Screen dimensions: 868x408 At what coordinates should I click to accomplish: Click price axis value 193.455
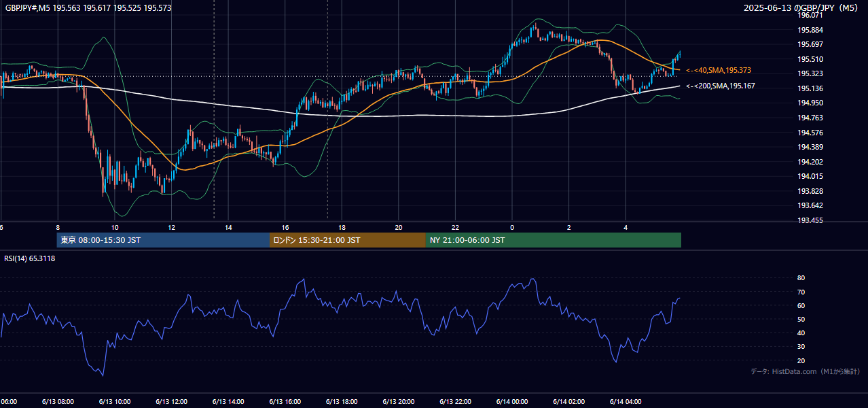810,220
